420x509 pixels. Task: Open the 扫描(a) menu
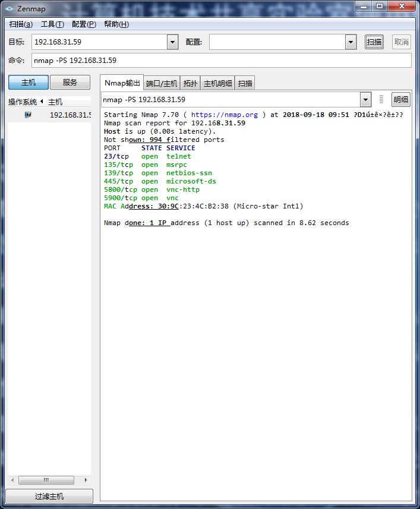click(21, 24)
